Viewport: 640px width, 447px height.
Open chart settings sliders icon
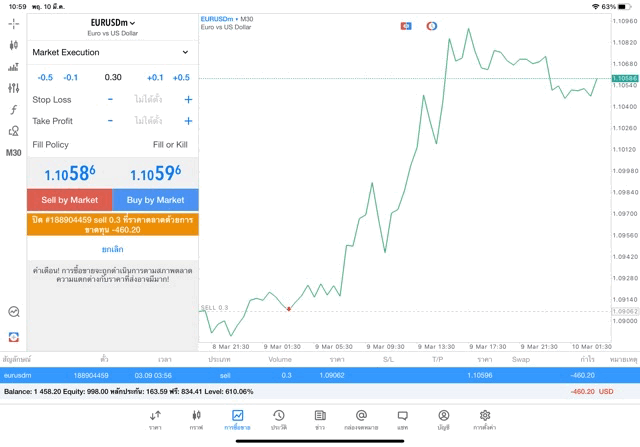pyautogui.click(x=13, y=88)
